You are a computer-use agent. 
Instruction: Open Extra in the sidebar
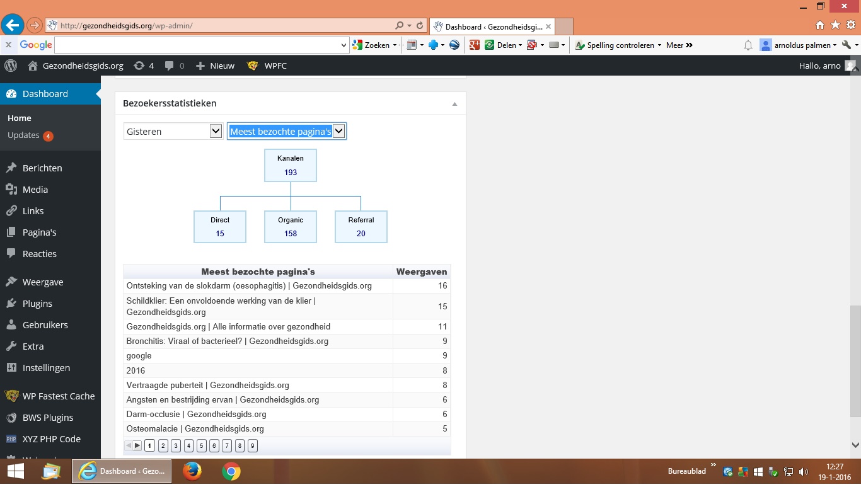50,346
